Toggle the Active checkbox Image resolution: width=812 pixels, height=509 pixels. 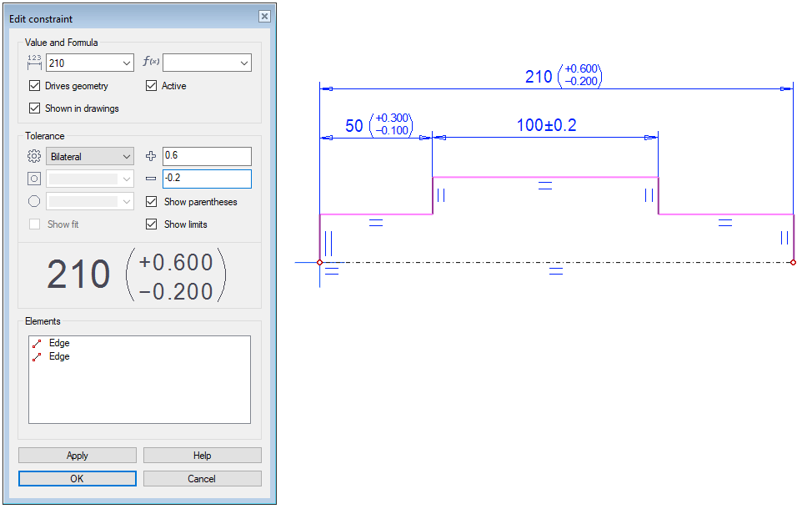(152, 86)
